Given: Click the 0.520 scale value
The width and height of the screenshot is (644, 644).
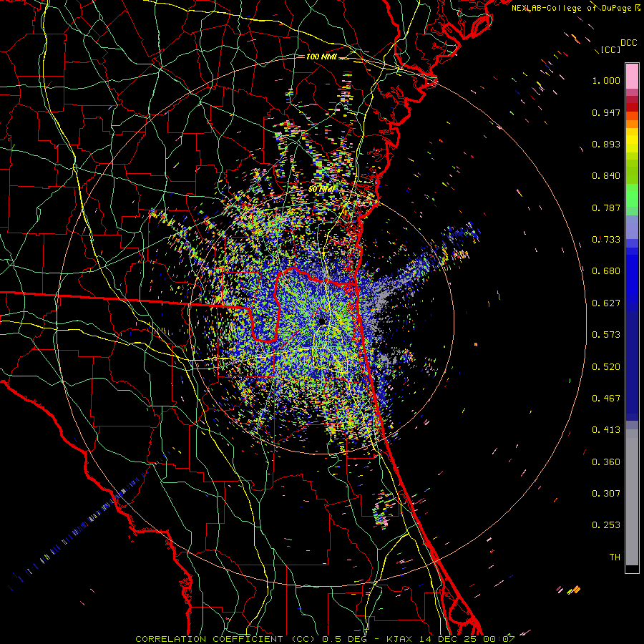Looking at the screenshot, I should pyautogui.click(x=606, y=367).
